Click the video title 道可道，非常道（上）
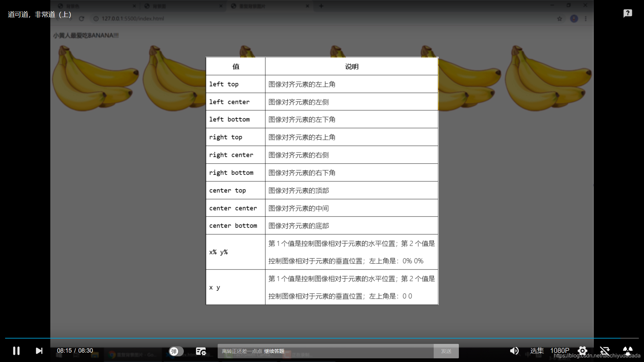Image resolution: width=644 pixels, height=362 pixels. click(39, 14)
